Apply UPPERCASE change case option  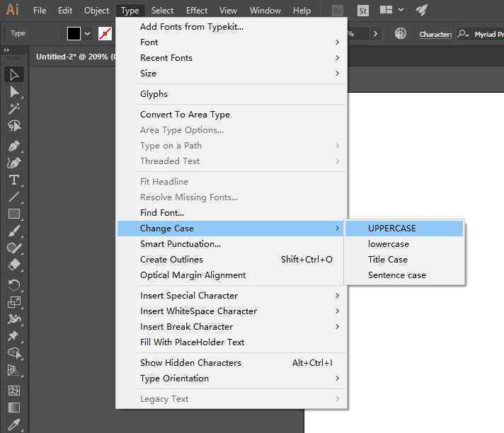(404, 228)
